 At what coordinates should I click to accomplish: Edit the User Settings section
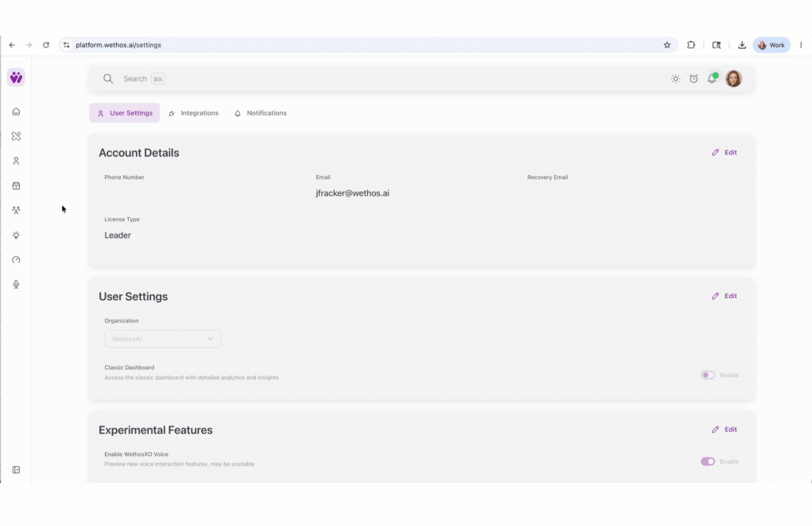(x=725, y=296)
